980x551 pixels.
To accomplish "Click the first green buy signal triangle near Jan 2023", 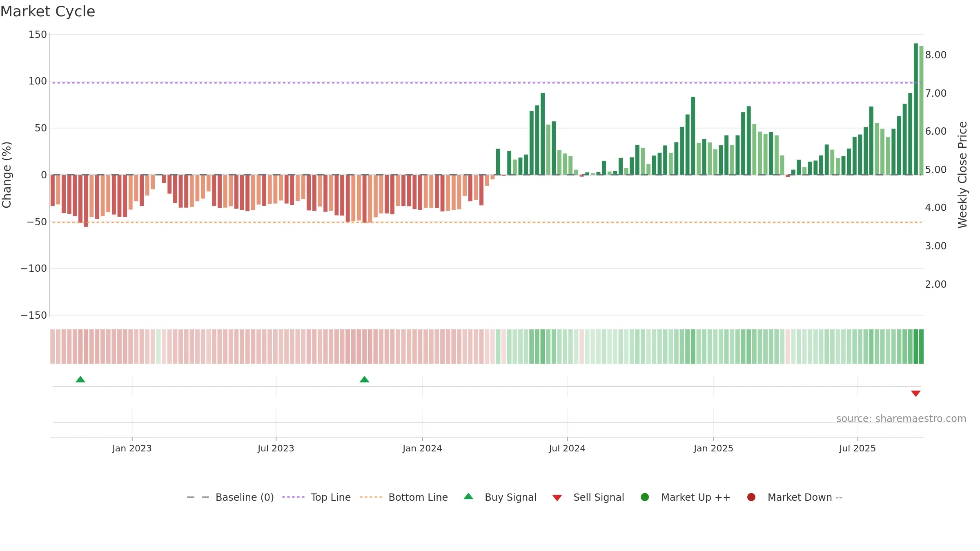I will 80,380.
